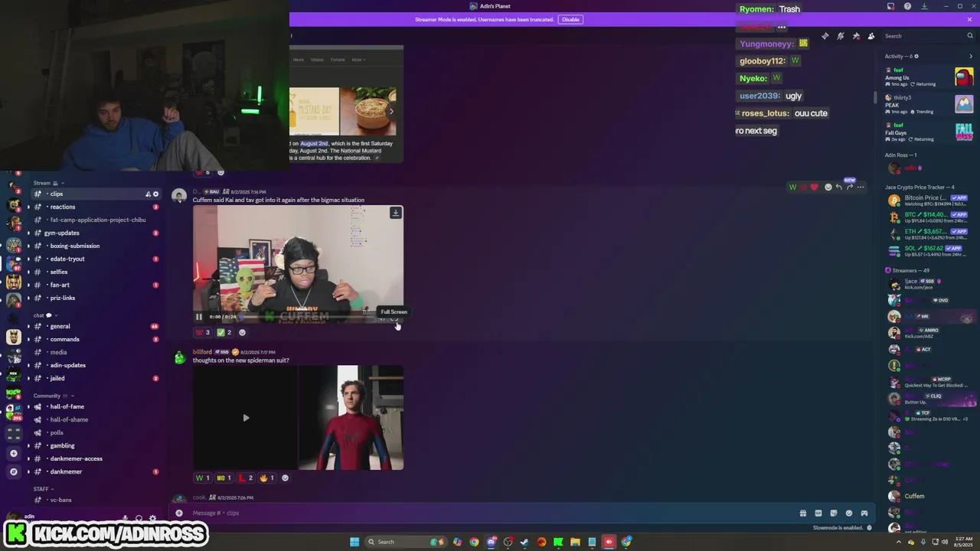Open the dankmemer channel

tap(96, 471)
